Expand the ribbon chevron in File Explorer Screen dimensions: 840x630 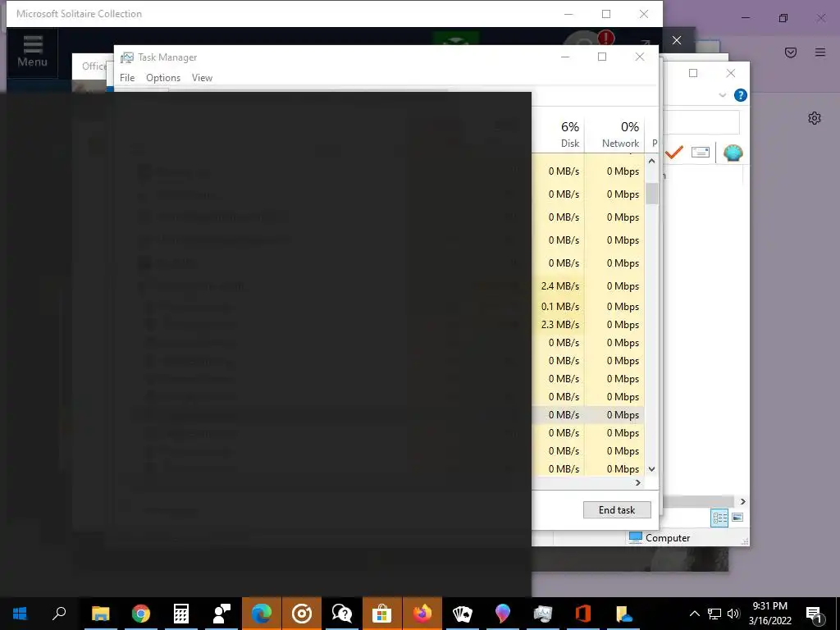coord(722,95)
